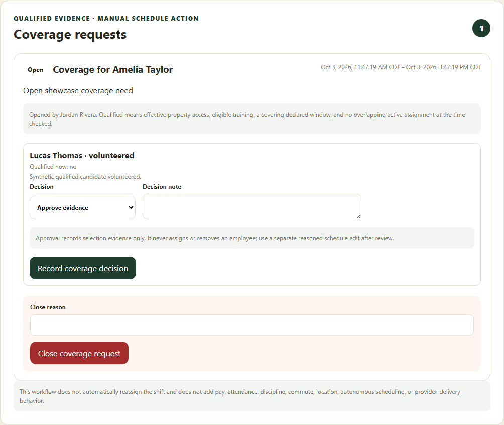Image resolution: width=504 pixels, height=425 pixels.
Task: Click the Qualified Evidence Manual Schedule Action label
Action: [106, 19]
